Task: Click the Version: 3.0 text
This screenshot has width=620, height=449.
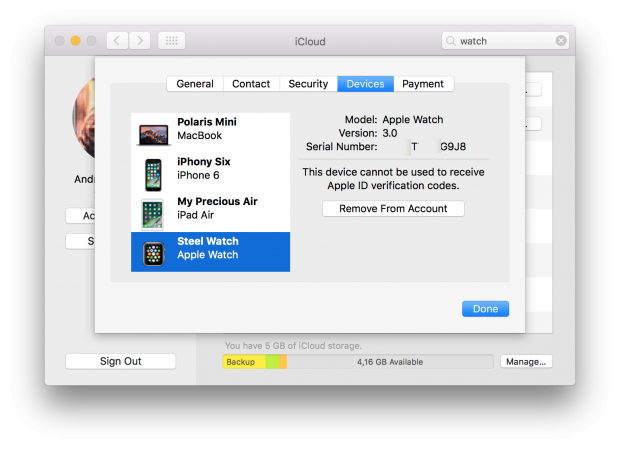Action: (368, 133)
